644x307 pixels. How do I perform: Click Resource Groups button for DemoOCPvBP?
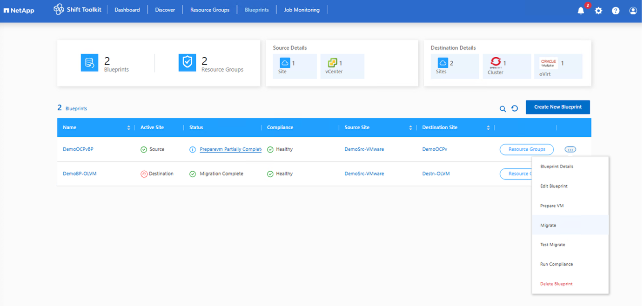pos(527,149)
